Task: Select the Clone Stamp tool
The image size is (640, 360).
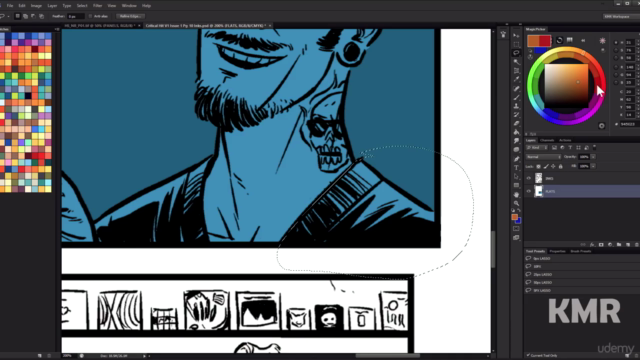Action: click(516, 106)
